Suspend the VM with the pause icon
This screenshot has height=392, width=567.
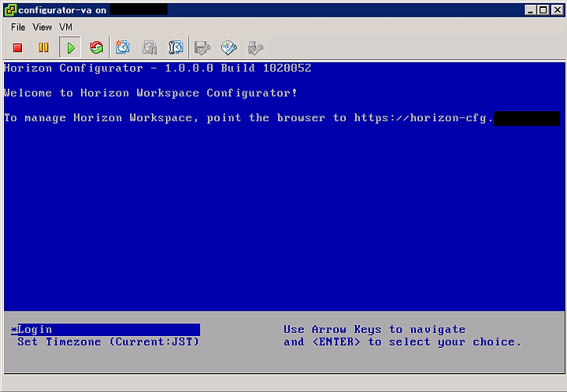tap(43, 47)
